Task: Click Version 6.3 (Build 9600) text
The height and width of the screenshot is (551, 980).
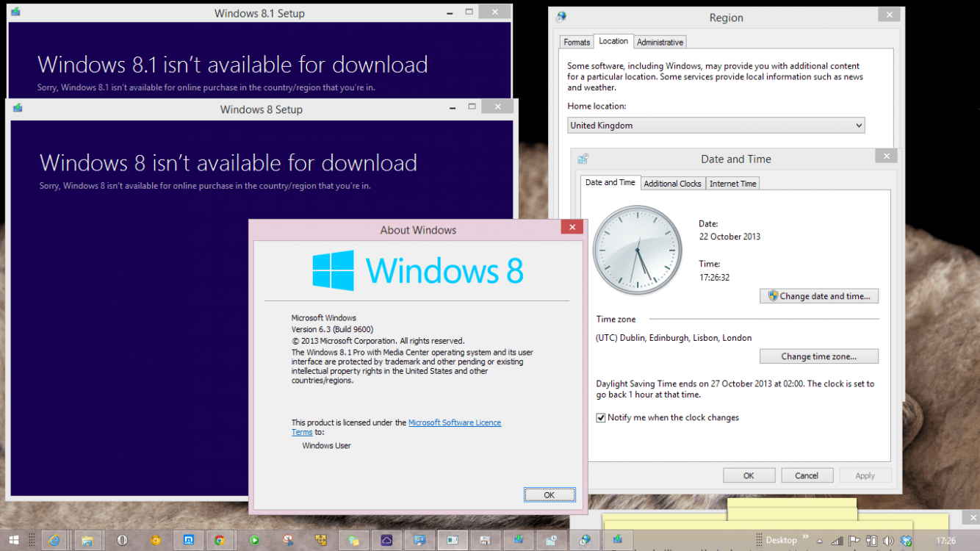Action: click(332, 329)
